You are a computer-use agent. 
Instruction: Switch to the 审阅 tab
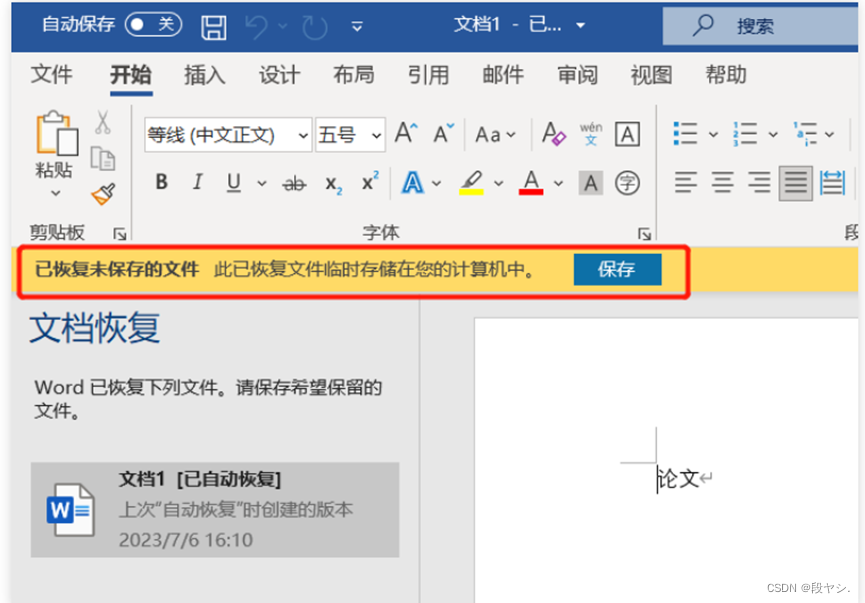pos(577,74)
